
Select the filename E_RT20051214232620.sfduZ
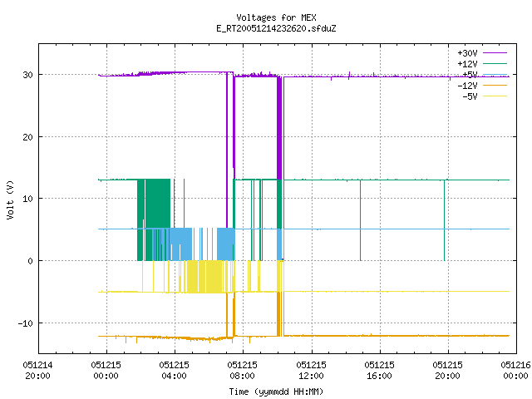[276, 28]
